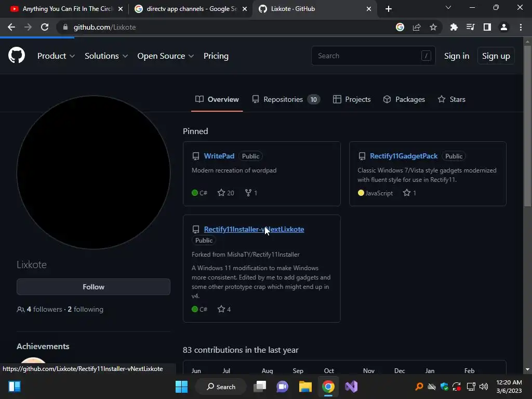
Task: Switch to the directv Google Search tab
Action: coord(190,9)
